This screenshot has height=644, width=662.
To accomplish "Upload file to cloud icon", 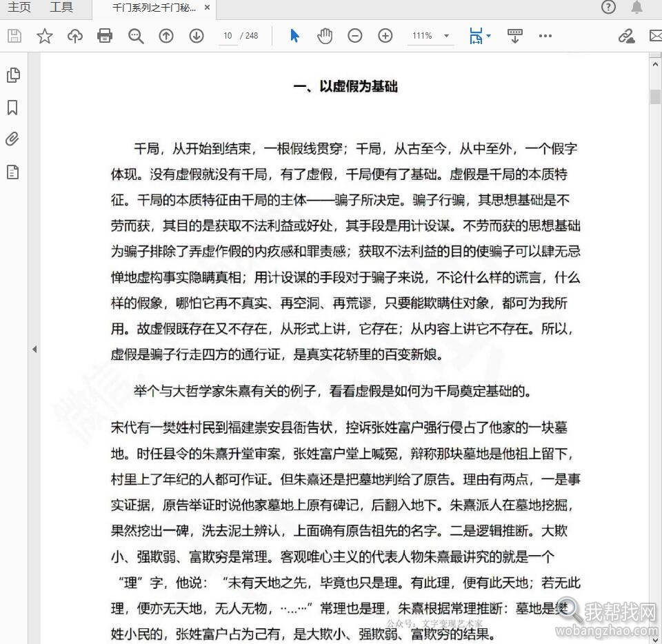I will coord(75,36).
